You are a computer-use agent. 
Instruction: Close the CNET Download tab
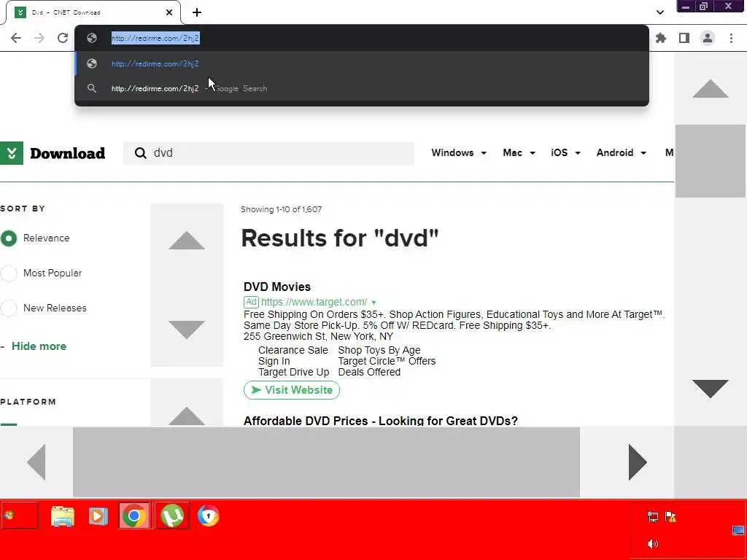point(169,12)
